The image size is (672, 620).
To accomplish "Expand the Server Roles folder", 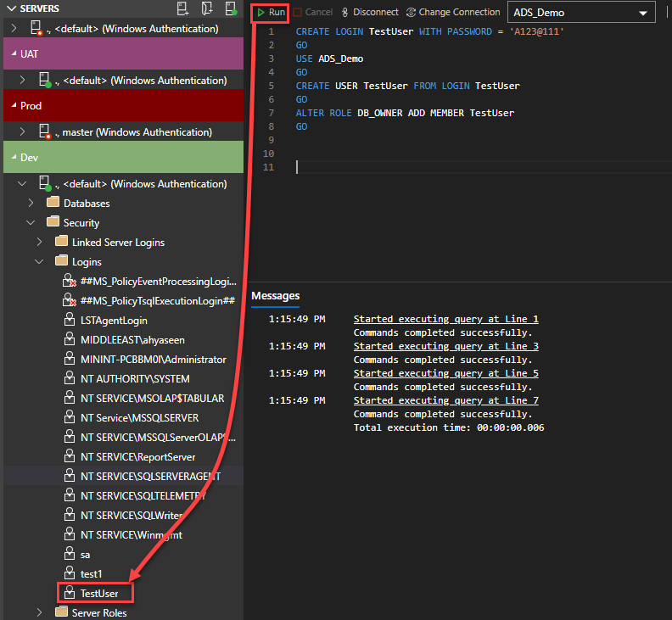I will tap(40, 612).
